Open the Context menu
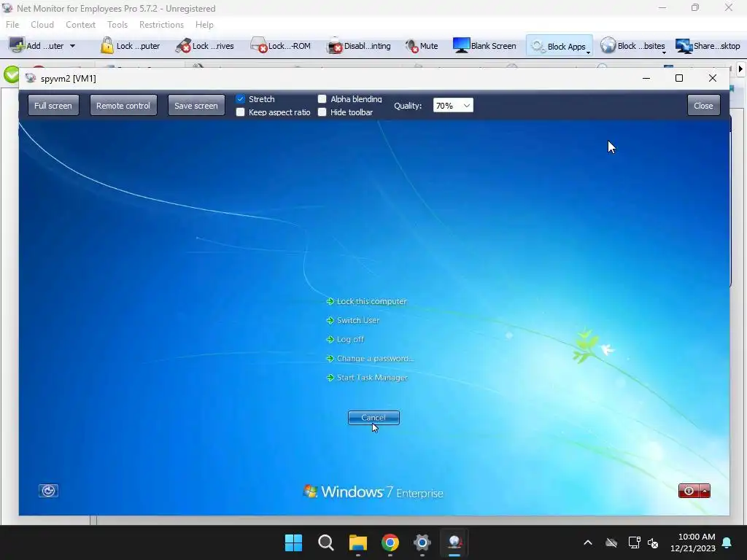This screenshot has width=747, height=560. point(80,24)
